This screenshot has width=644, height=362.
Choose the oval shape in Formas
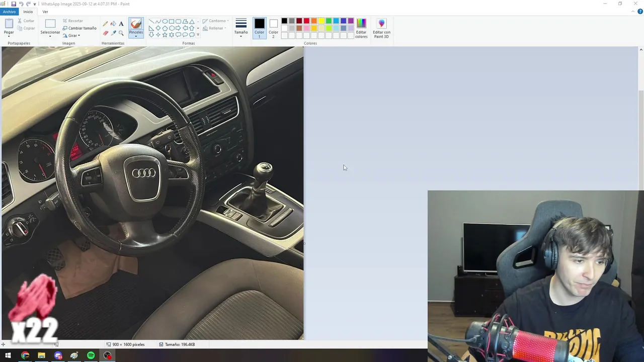coord(165,22)
